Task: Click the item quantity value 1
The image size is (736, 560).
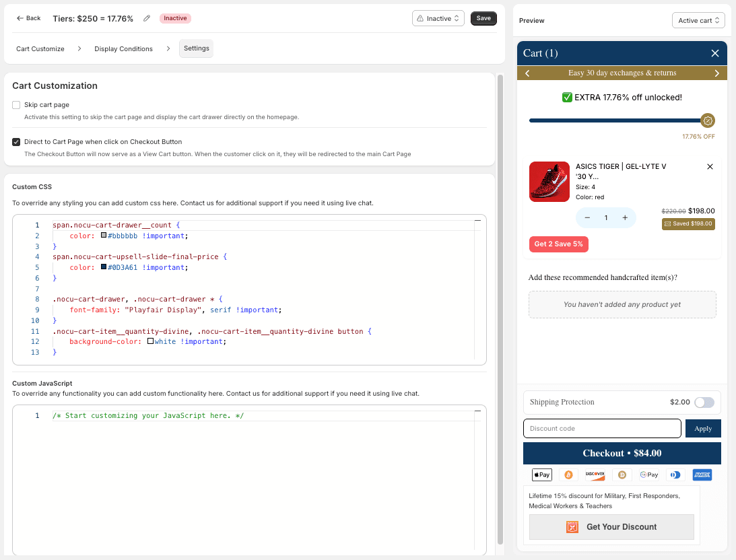Action: pyautogui.click(x=606, y=217)
